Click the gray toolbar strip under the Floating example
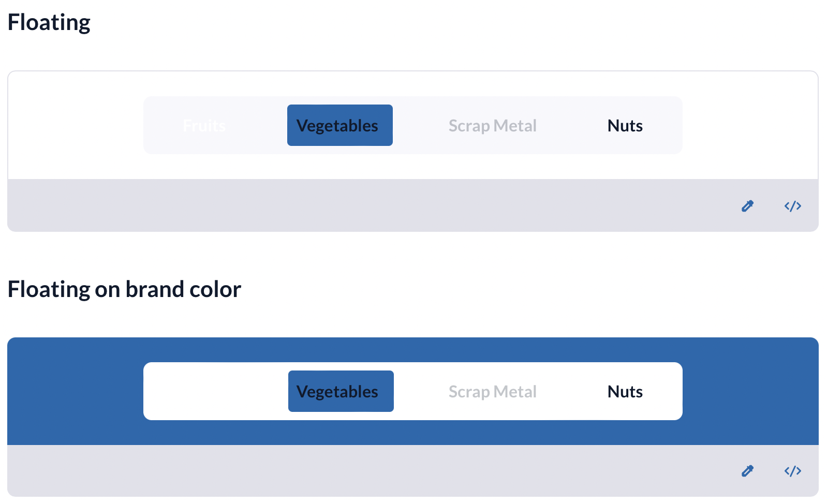This screenshot has width=827, height=504. pyautogui.click(x=362, y=205)
